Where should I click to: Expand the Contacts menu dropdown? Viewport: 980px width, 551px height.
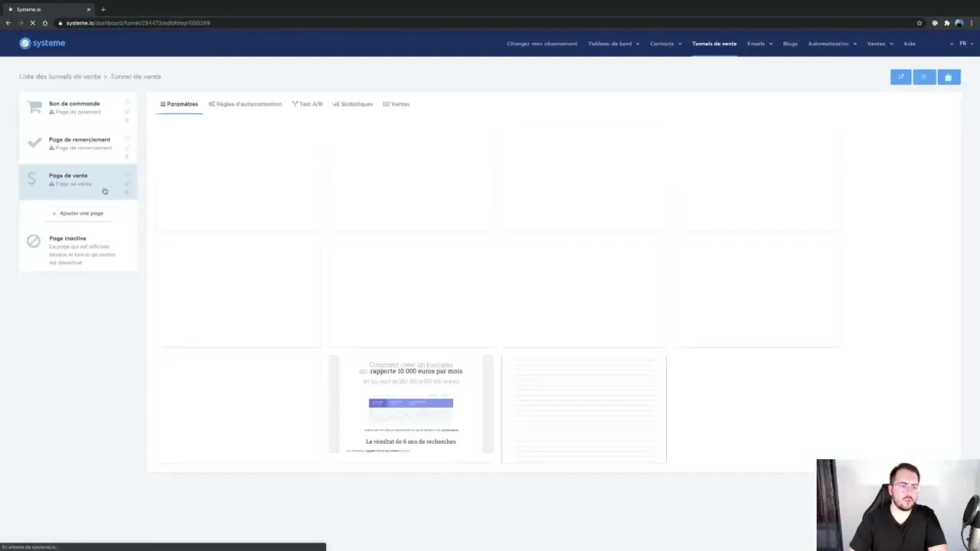665,44
